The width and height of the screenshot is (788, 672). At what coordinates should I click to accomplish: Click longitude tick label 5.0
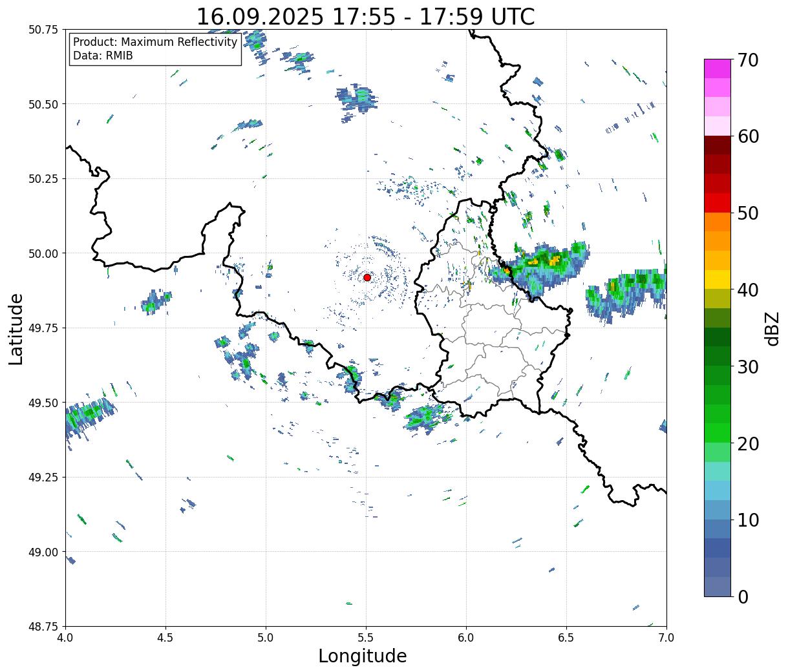click(266, 637)
